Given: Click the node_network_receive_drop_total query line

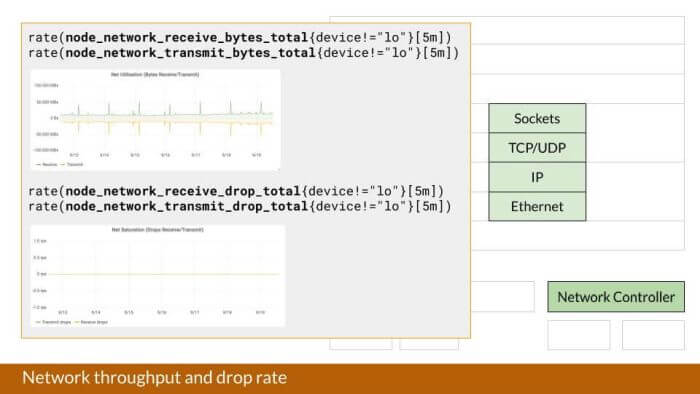Looking at the screenshot, I should pyautogui.click(x=236, y=191).
